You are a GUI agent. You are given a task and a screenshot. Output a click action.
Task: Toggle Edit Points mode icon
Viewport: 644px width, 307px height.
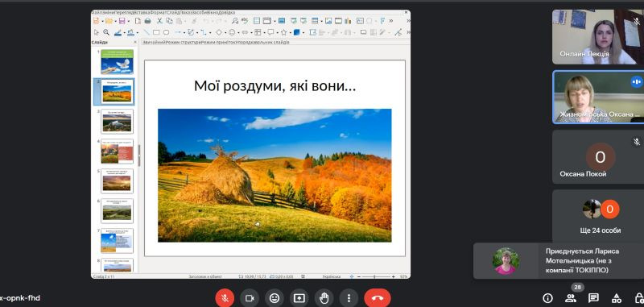[x=398, y=32]
